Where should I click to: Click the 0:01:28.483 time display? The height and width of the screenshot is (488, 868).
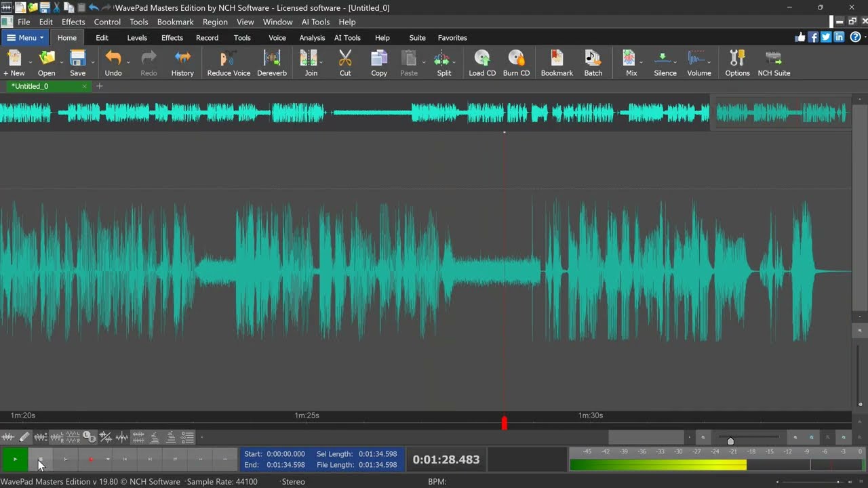[446, 460]
